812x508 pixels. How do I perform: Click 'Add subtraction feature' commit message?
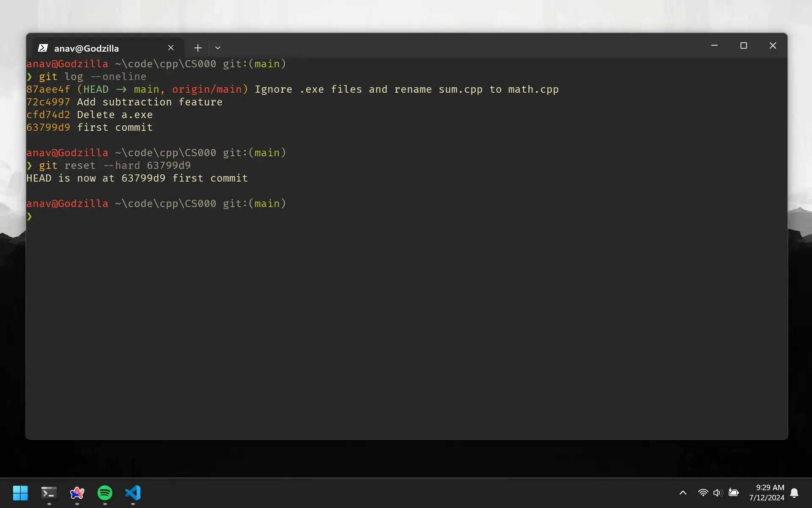click(x=150, y=102)
